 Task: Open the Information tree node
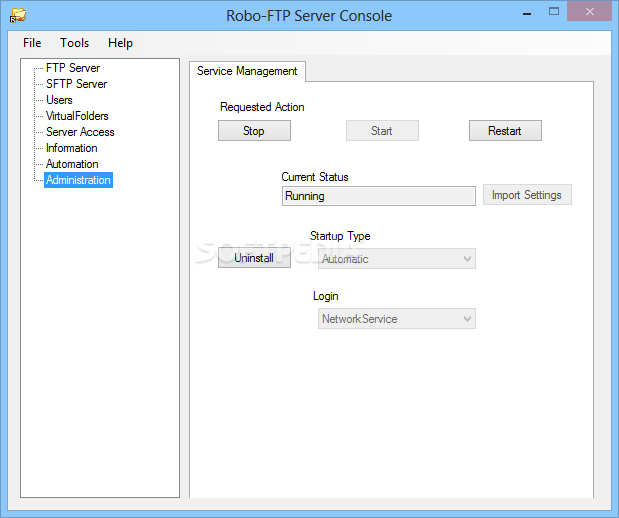pos(71,148)
